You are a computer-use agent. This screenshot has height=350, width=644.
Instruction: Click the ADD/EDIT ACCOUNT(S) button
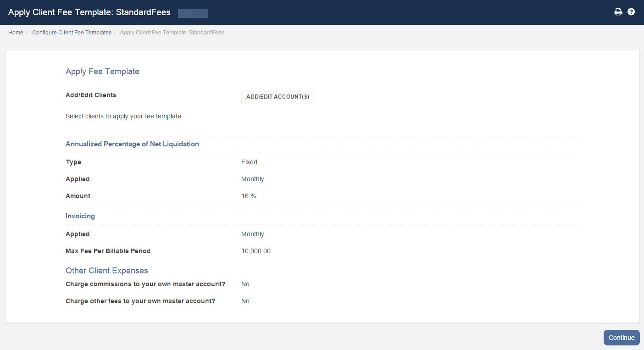(278, 97)
